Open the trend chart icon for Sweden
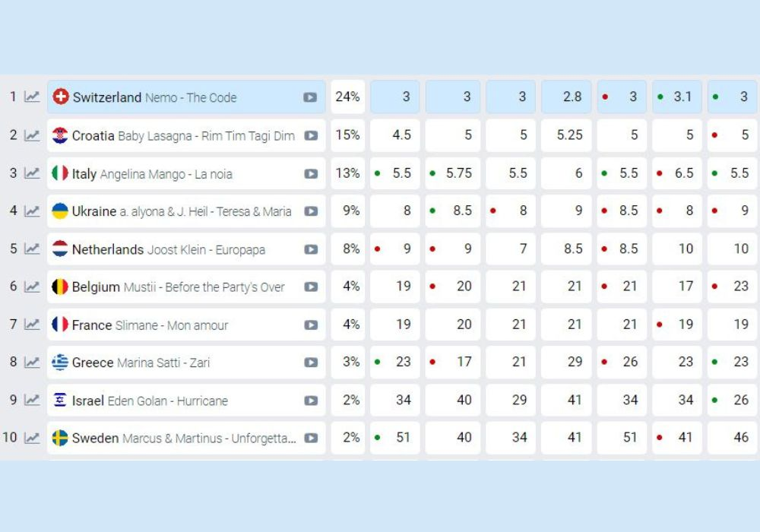Image resolution: width=760 pixels, height=532 pixels. click(32, 438)
